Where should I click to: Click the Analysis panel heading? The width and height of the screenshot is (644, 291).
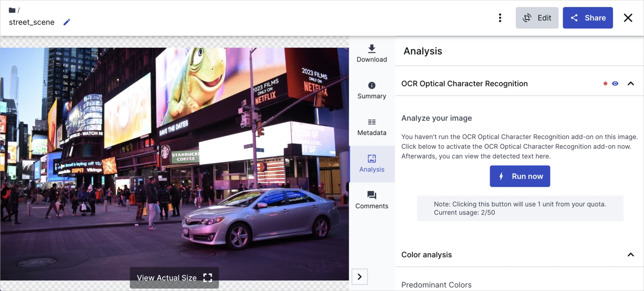[x=423, y=51]
